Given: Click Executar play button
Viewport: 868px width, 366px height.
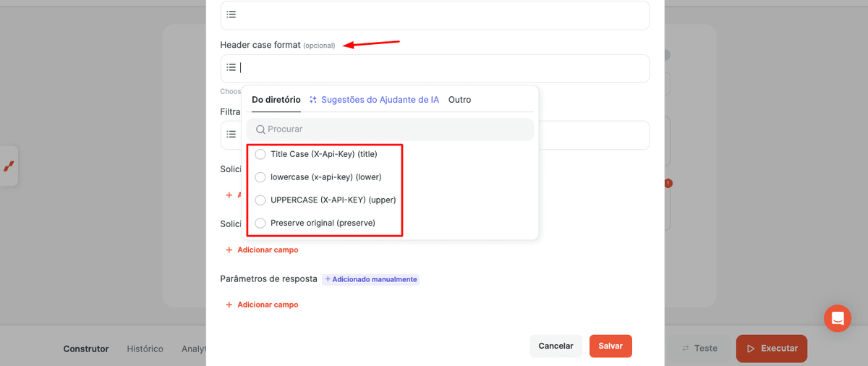Looking at the screenshot, I should pos(772,348).
